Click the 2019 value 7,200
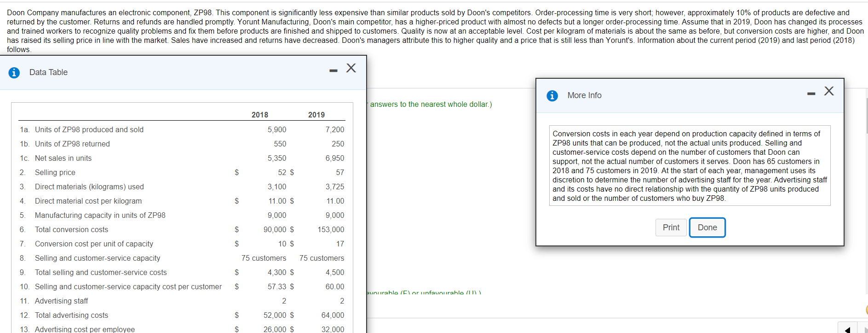 point(335,130)
